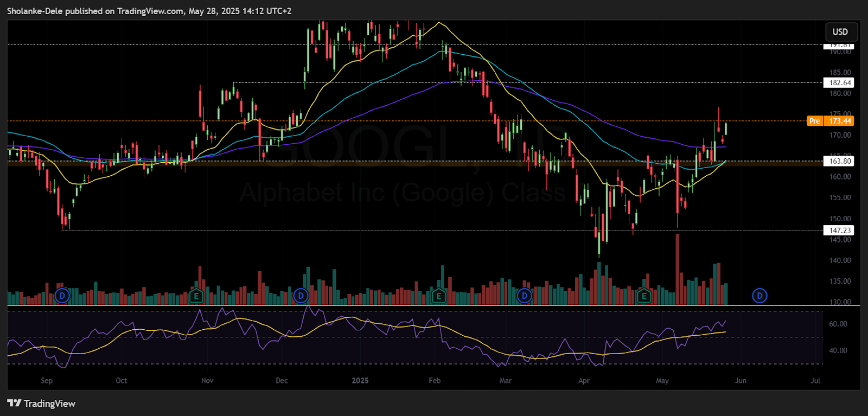
Task: Click the dividend marker near September
Action: click(62, 296)
